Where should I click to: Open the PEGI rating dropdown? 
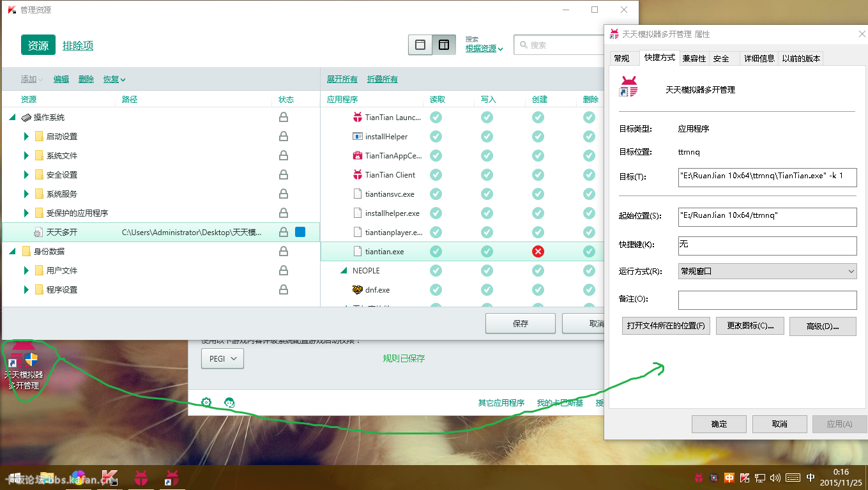[x=222, y=359]
